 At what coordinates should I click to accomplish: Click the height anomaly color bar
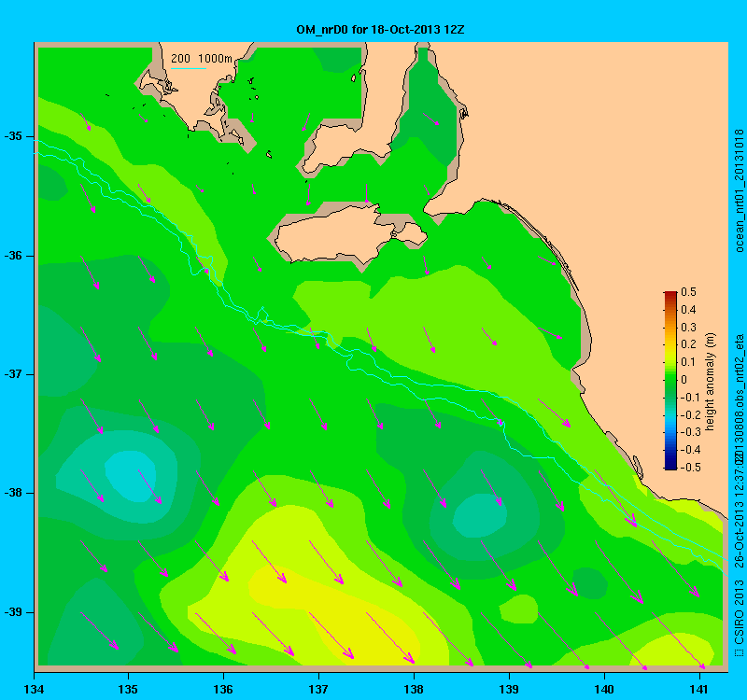point(670,381)
